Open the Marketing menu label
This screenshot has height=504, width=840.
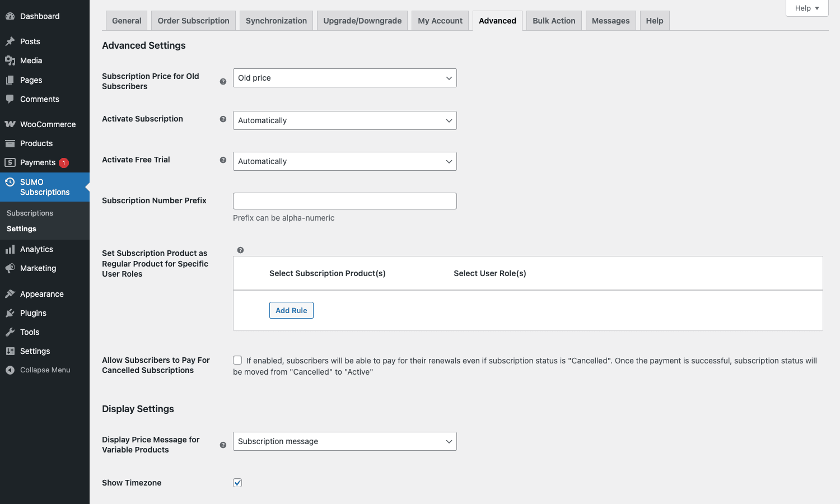tap(38, 268)
